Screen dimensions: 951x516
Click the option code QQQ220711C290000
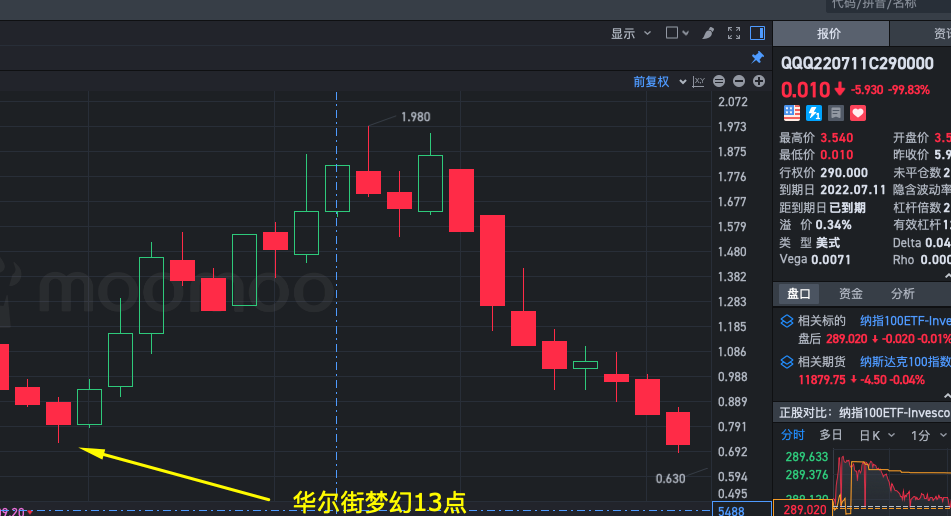(x=858, y=64)
